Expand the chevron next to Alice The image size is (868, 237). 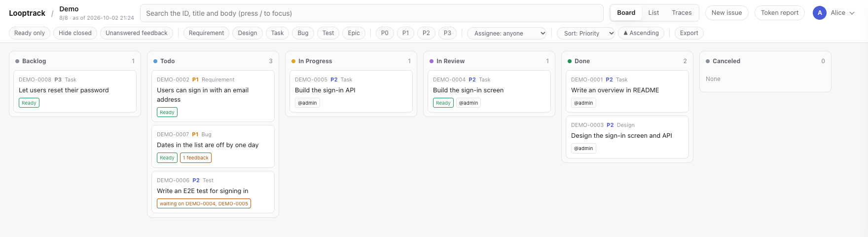(852, 13)
